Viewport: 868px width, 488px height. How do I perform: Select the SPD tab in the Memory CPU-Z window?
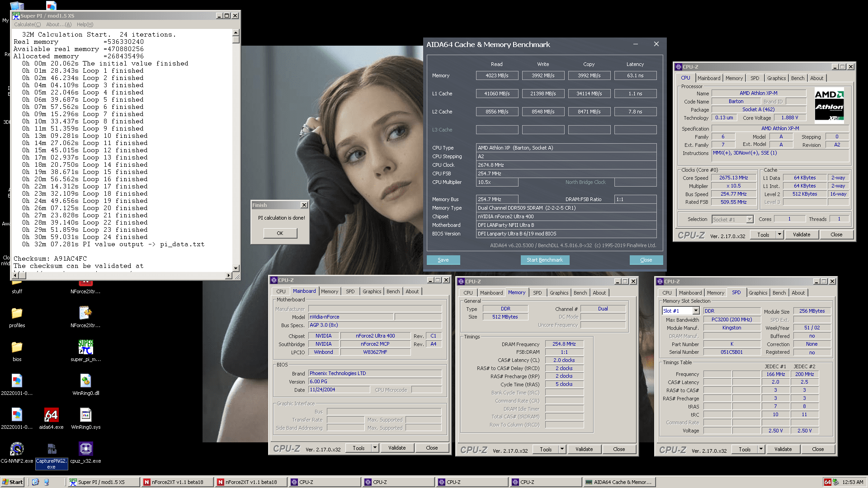537,293
